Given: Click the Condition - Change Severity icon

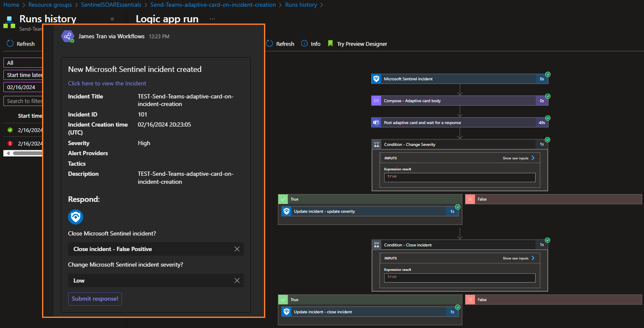Looking at the screenshot, I should (377, 144).
